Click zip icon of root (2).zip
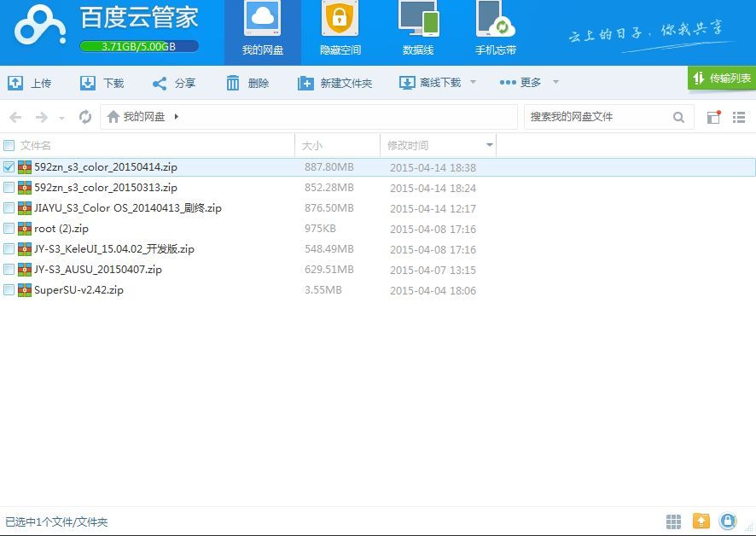This screenshot has width=756, height=536. pos(25,228)
